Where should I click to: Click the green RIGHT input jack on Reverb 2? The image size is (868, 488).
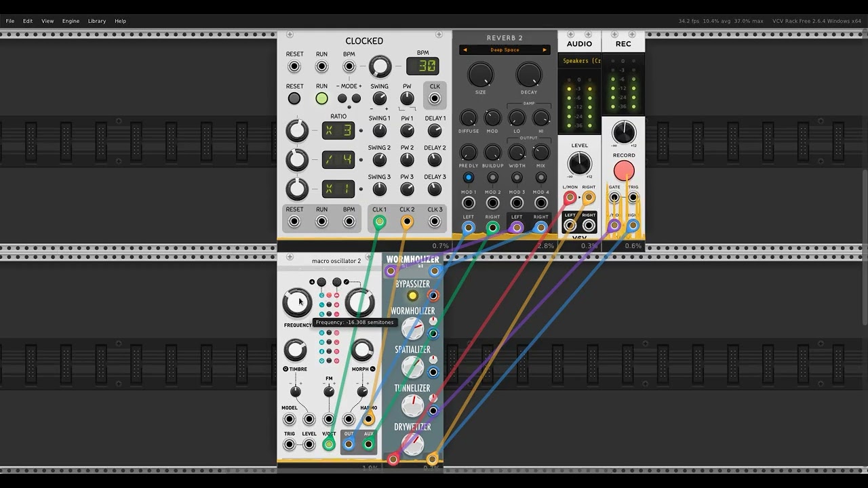[x=492, y=228]
